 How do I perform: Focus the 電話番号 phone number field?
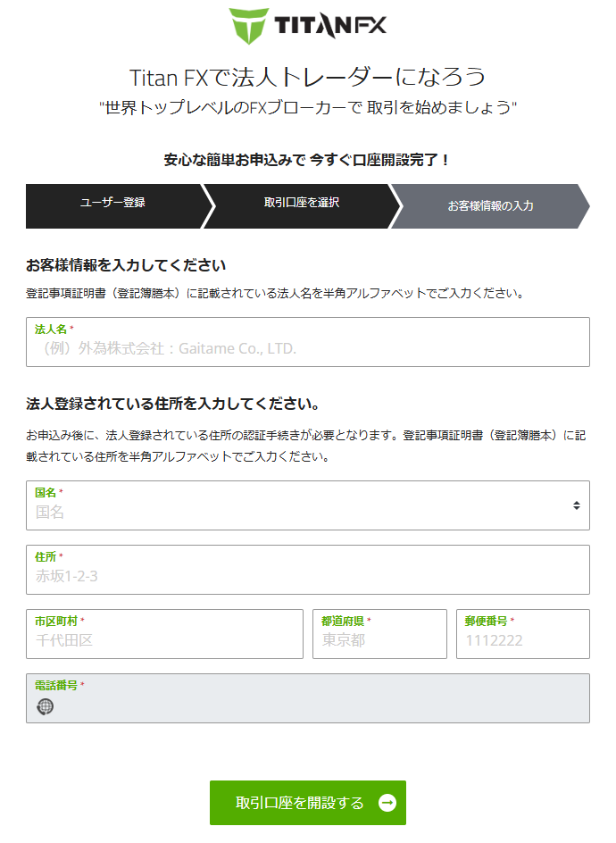tap(308, 698)
